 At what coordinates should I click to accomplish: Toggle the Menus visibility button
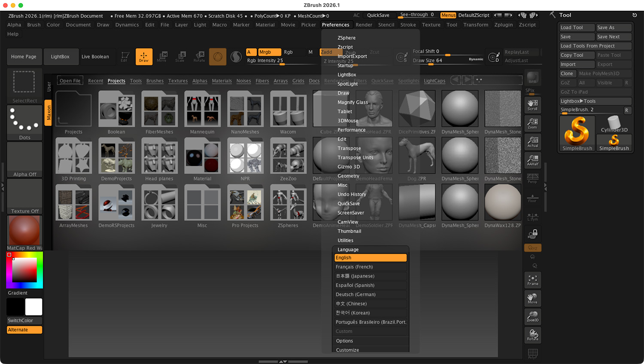[x=448, y=15]
